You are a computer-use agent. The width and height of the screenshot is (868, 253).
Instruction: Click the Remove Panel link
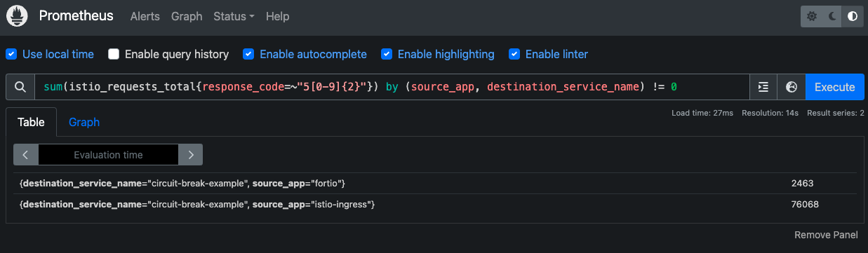coord(826,234)
